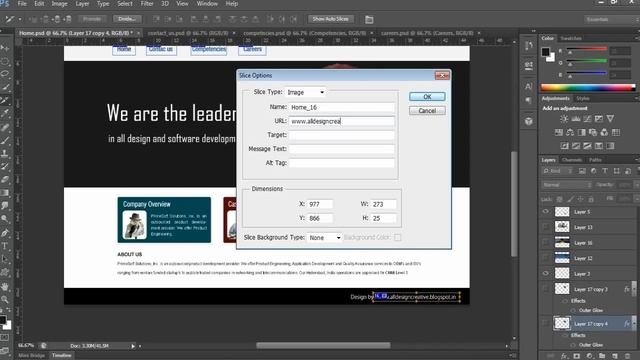Screen dimensions: 640x360
Task: Select the Horizontal Type tool
Action: (5, 246)
